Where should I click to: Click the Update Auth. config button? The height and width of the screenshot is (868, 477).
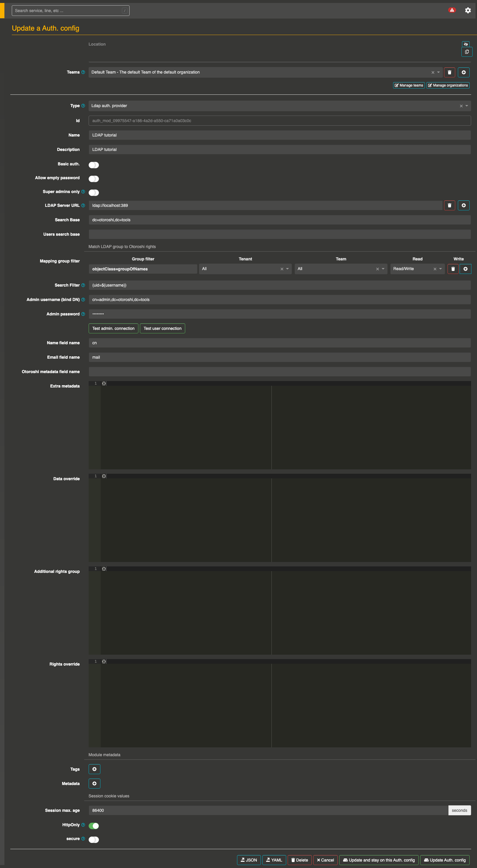[x=445, y=860]
